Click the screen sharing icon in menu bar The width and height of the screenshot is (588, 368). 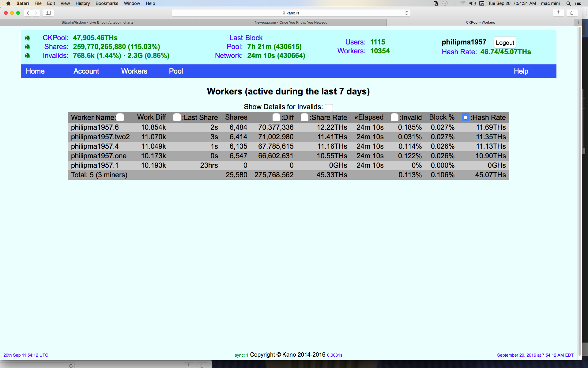pos(436,3)
